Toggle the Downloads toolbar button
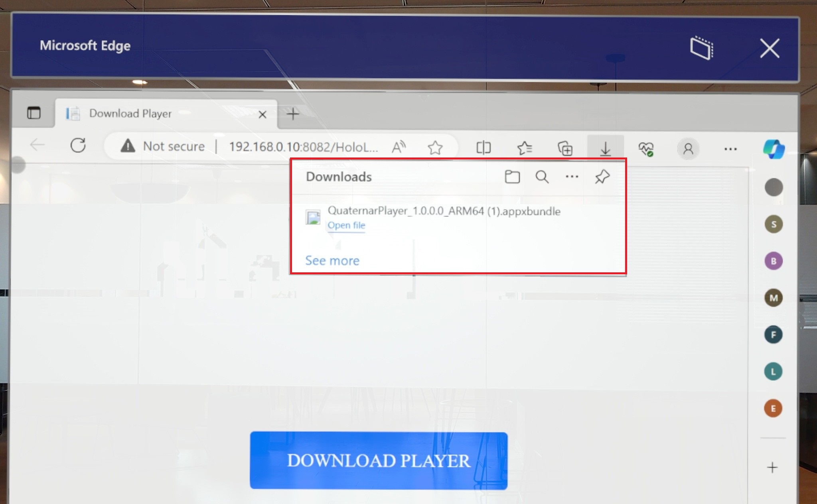The height and width of the screenshot is (504, 817). coord(605,149)
